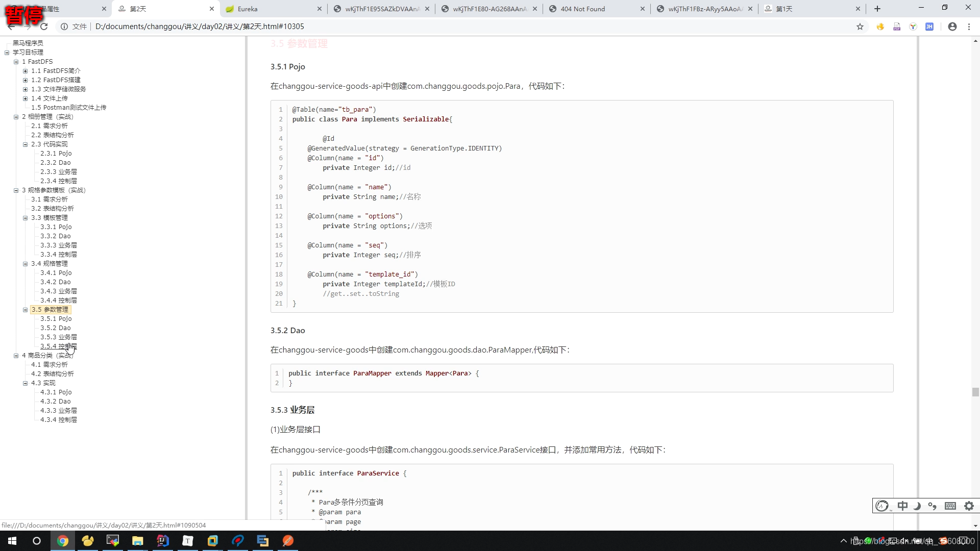Click scrollbar down arrow at page bottom

(x=975, y=525)
